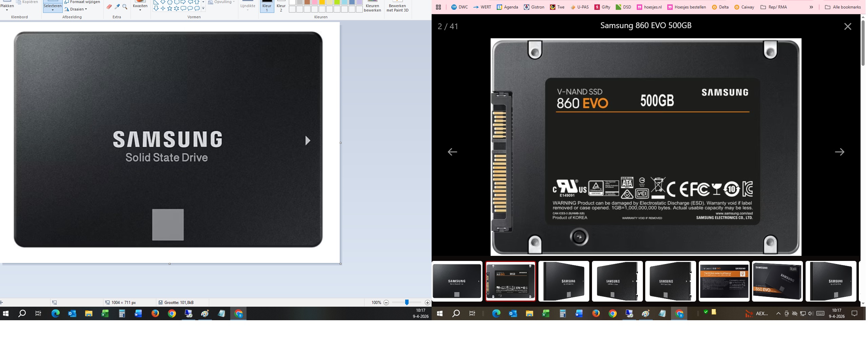
Task: Click the Paint zoom slider handle
Action: tap(407, 302)
